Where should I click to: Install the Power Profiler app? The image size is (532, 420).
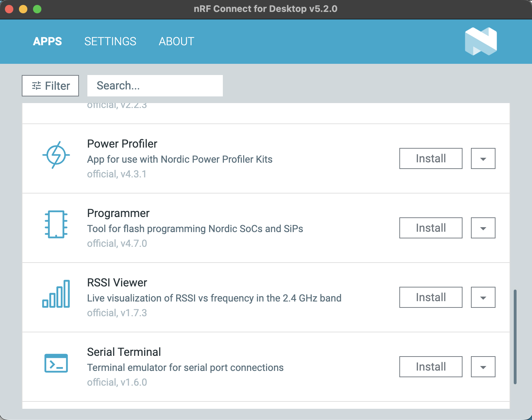point(431,158)
